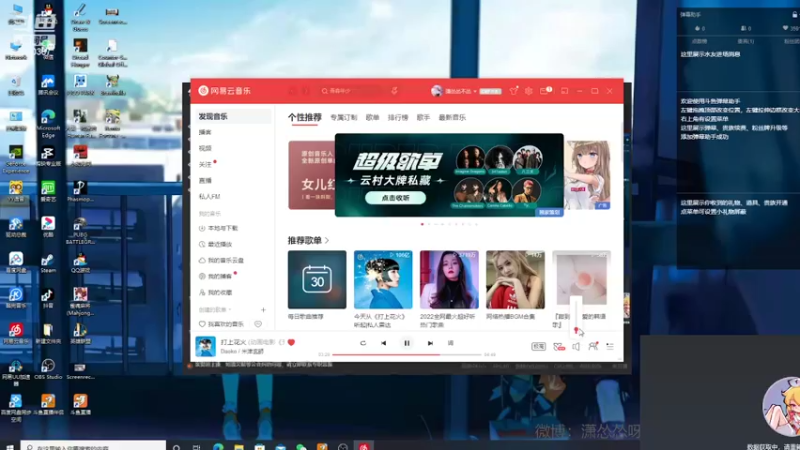This screenshot has height=450, width=800.
Task: Click the listen-together people icon
Action: coord(593,346)
